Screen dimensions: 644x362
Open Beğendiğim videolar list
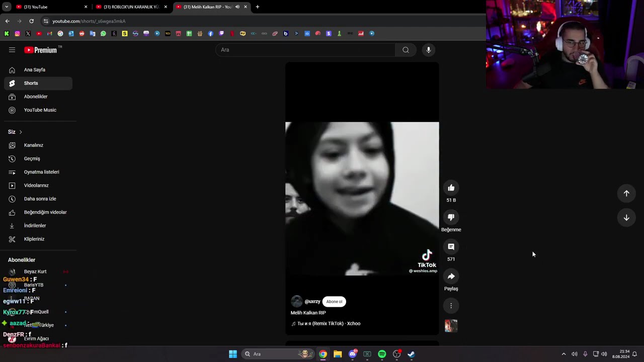[38, 212]
